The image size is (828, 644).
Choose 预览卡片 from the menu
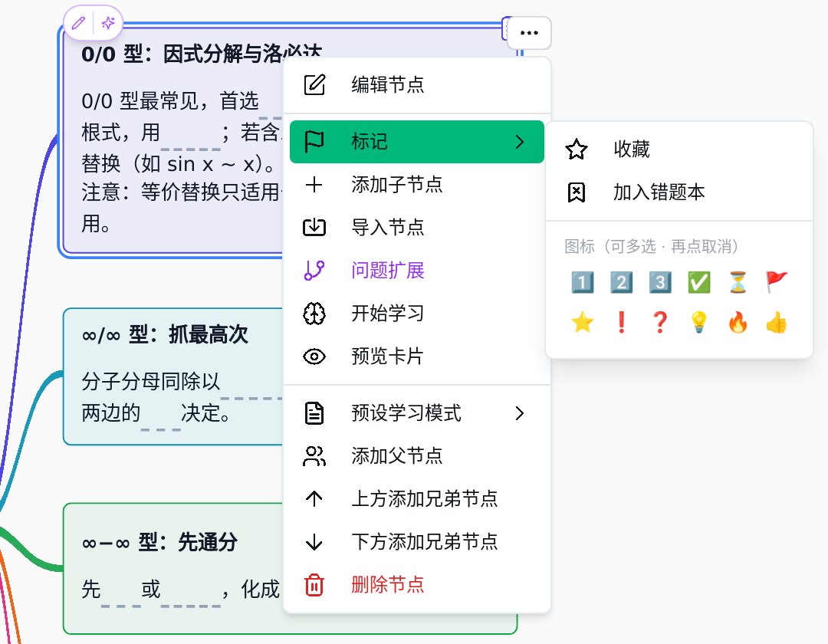pyautogui.click(x=417, y=356)
